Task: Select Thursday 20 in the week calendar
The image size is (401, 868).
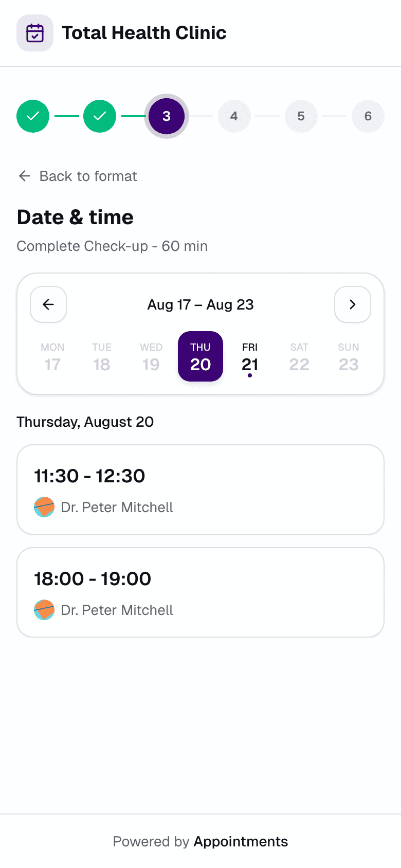Action: click(x=200, y=357)
